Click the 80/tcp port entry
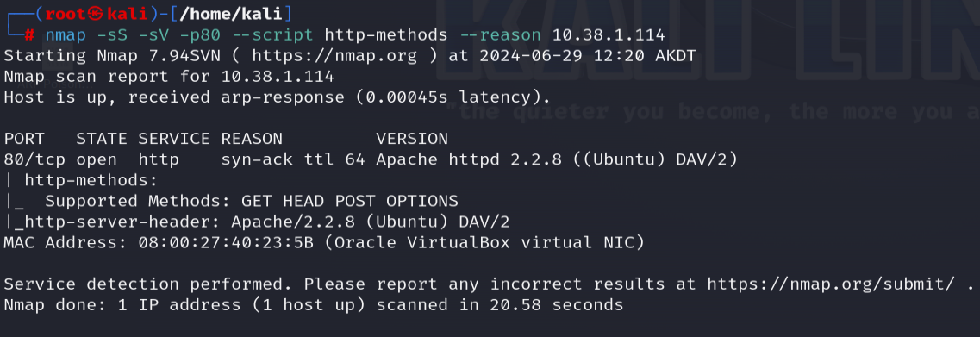The width and height of the screenshot is (980, 337). 35,159
